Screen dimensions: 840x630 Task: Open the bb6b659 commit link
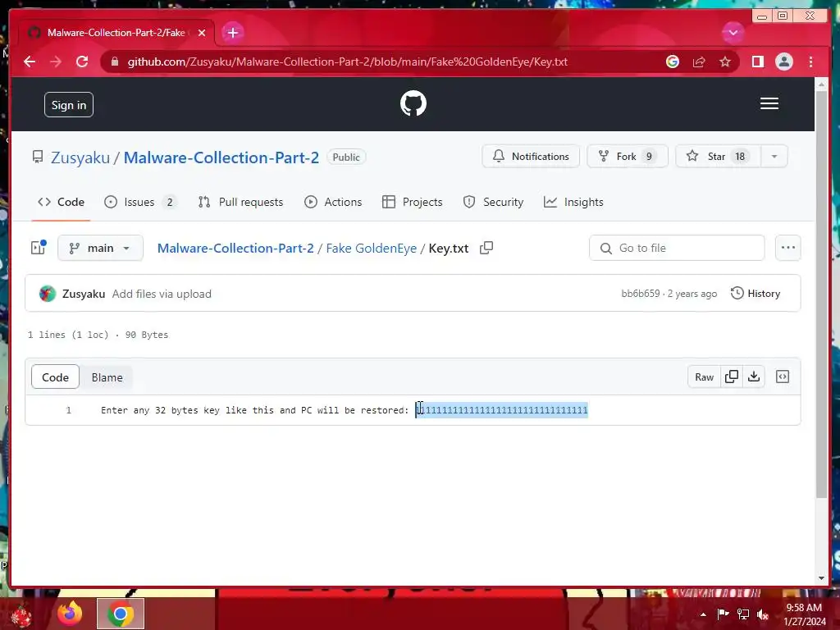(640, 294)
